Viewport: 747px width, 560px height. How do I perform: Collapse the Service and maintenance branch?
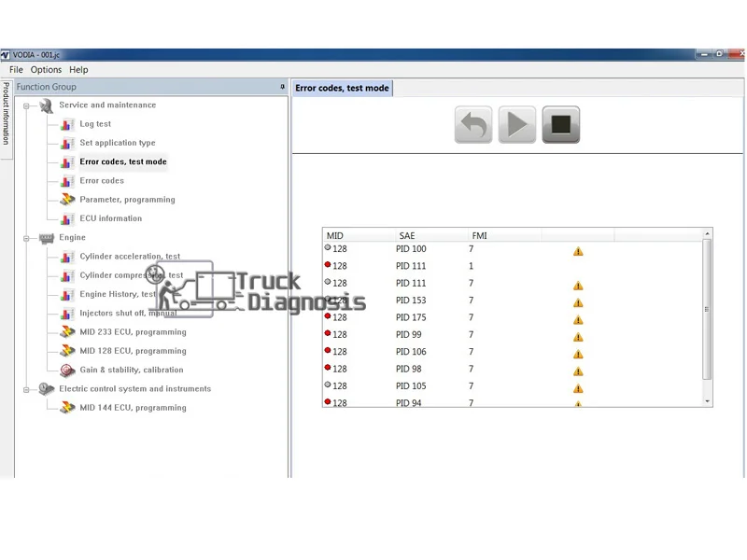pos(27,105)
